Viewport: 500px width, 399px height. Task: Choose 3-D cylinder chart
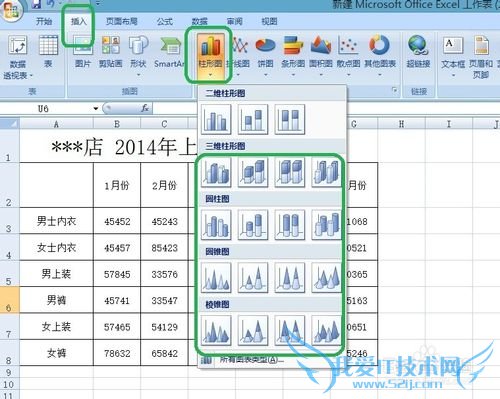tap(326, 225)
